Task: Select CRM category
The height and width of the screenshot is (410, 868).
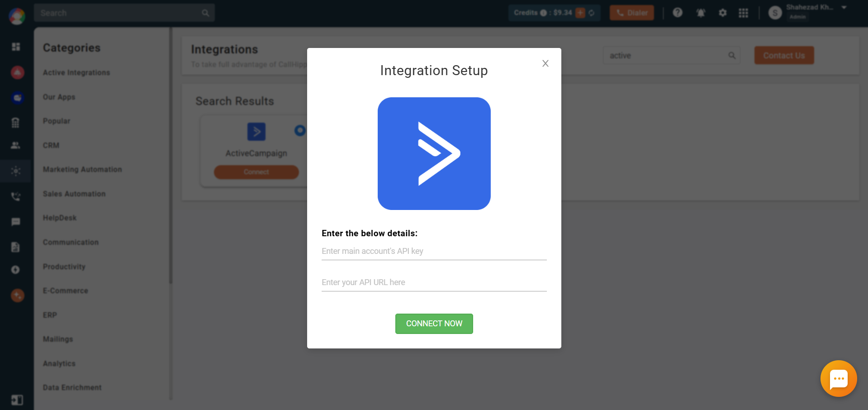Action: (51, 145)
